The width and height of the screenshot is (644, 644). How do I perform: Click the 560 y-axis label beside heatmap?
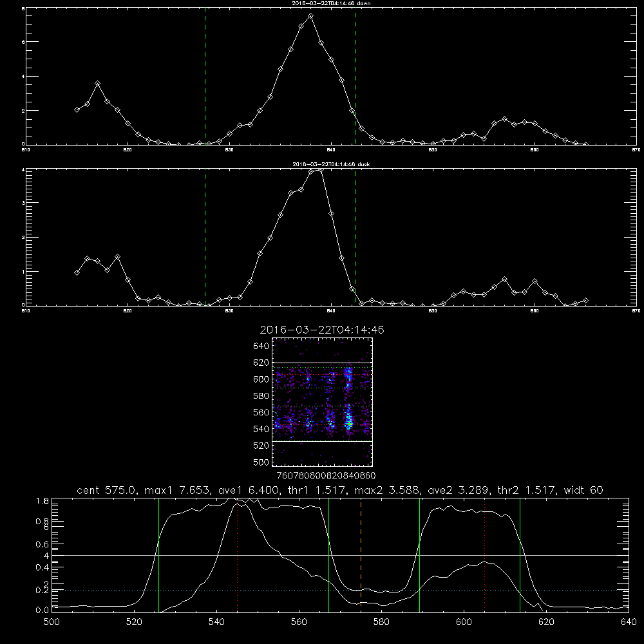[x=261, y=412]
